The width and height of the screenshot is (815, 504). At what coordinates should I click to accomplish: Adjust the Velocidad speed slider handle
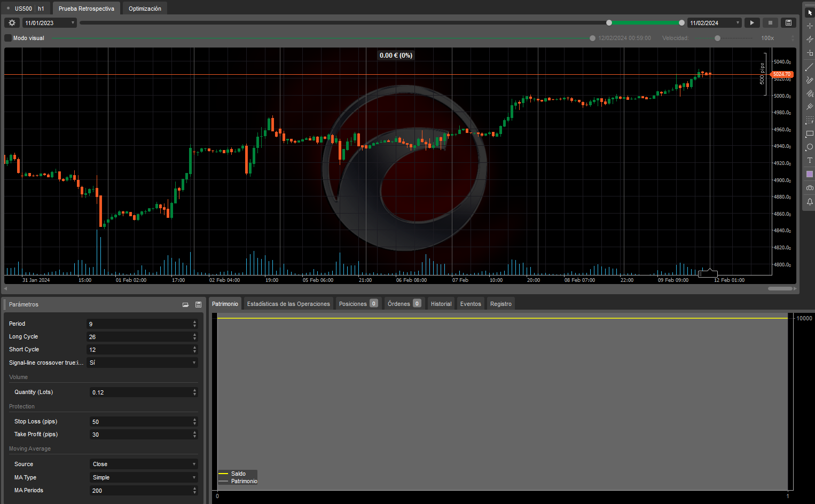pyautogui.click(x=717, y=38)
